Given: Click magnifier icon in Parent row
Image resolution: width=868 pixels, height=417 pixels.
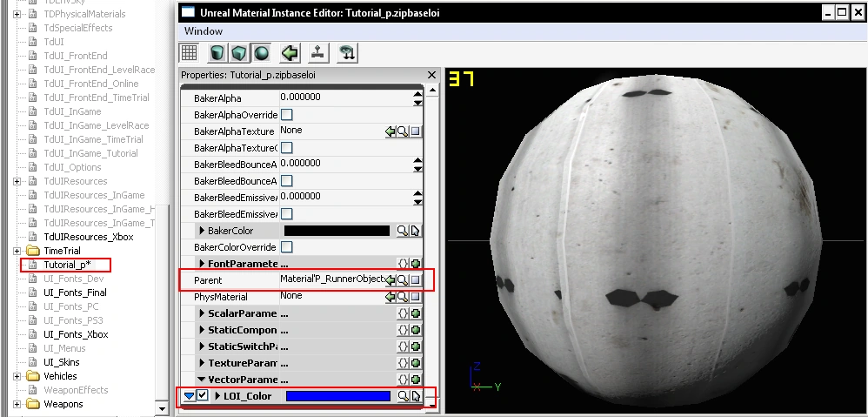Looking at the screenshot, I should pyautogui.click(x=403, y=280).
